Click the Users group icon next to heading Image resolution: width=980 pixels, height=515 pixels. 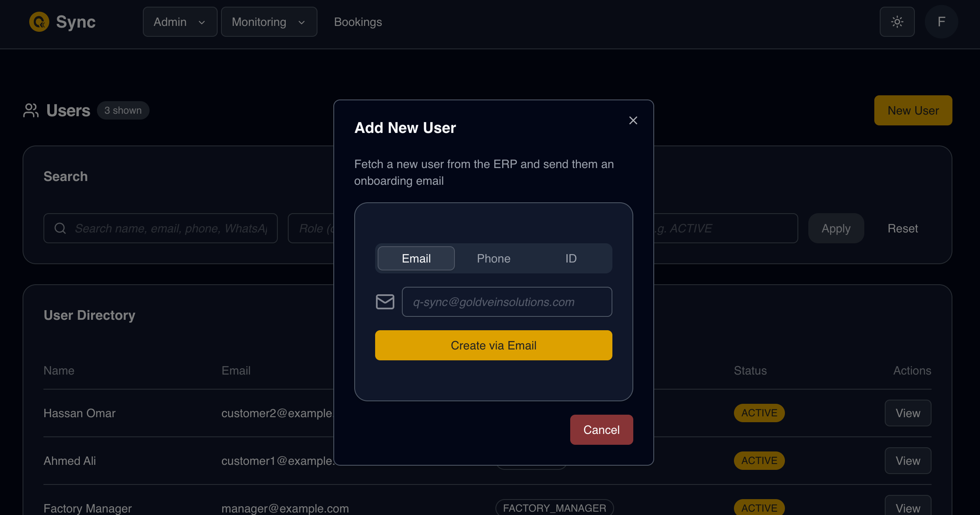pyautogui.click(x=30, y=110)
